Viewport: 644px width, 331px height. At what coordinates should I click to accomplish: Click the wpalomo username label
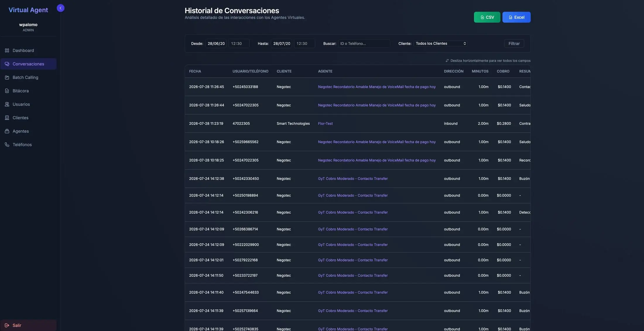pyautogui.click(x=28, y=25)
